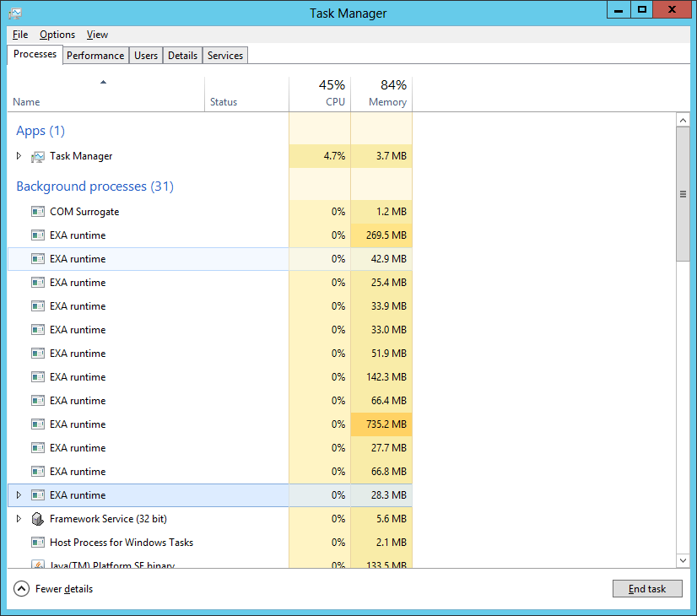Click the Task Manager title bar icon
This screenshot has width=697, height=616.
click(15, 14)
